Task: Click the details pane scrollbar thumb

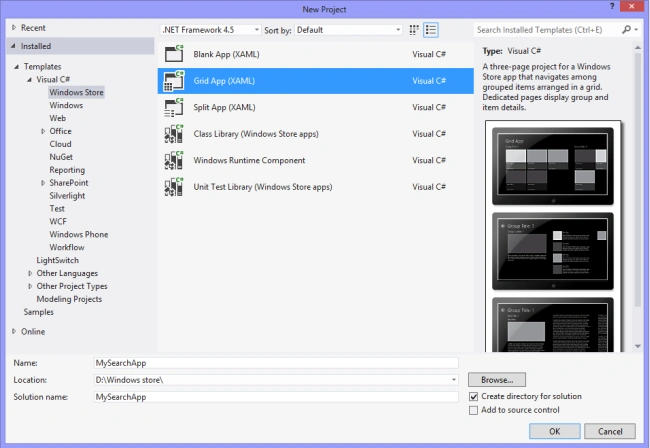Action: [x=638, y=180]
